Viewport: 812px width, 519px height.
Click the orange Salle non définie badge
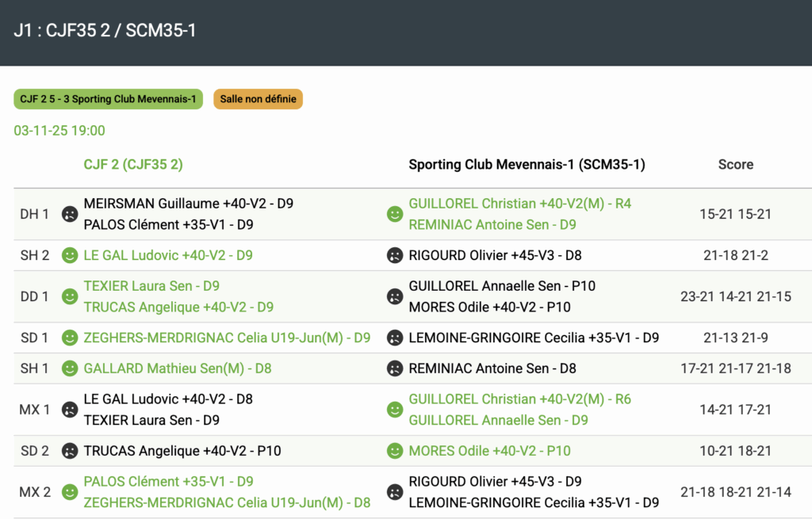[x=258, y=99]
